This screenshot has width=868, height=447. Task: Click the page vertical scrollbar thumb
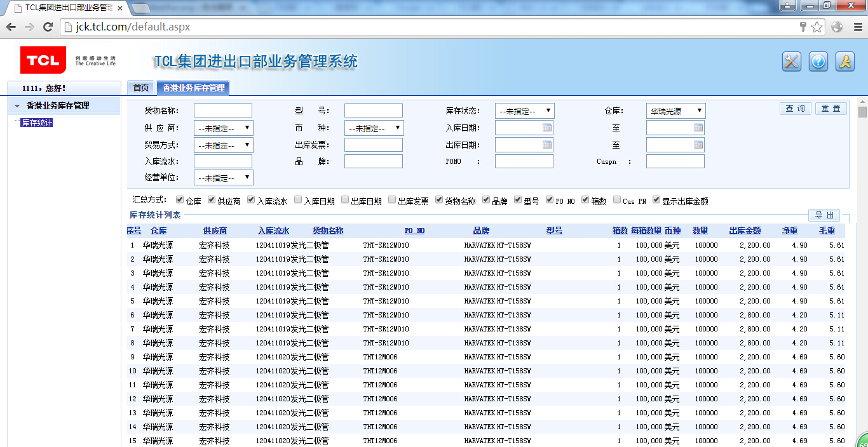862,112
